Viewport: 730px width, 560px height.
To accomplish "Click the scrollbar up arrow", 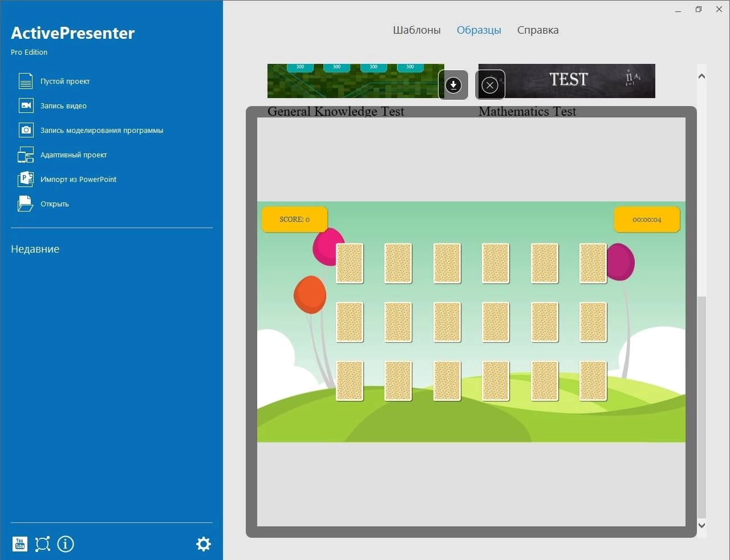I will pos(702,76).
